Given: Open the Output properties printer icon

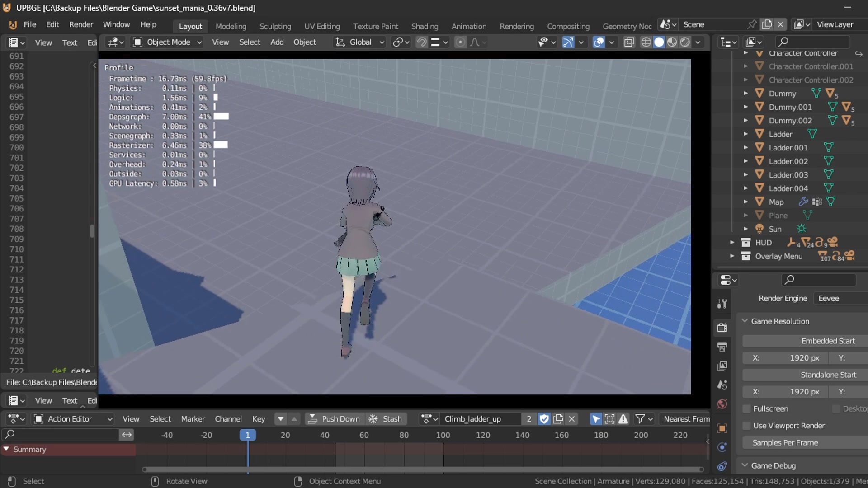Looking at the screenshot, I should (x=722, y=347).
